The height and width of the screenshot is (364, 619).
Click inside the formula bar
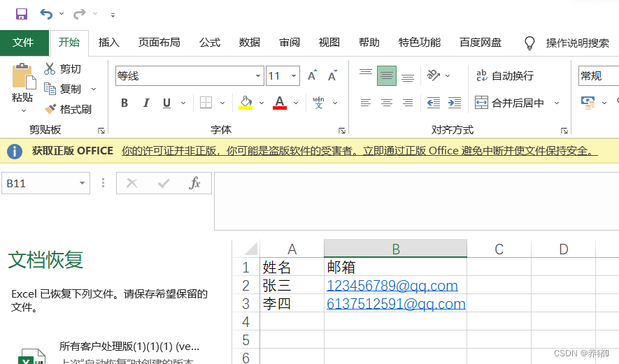[x=416, y=201]
